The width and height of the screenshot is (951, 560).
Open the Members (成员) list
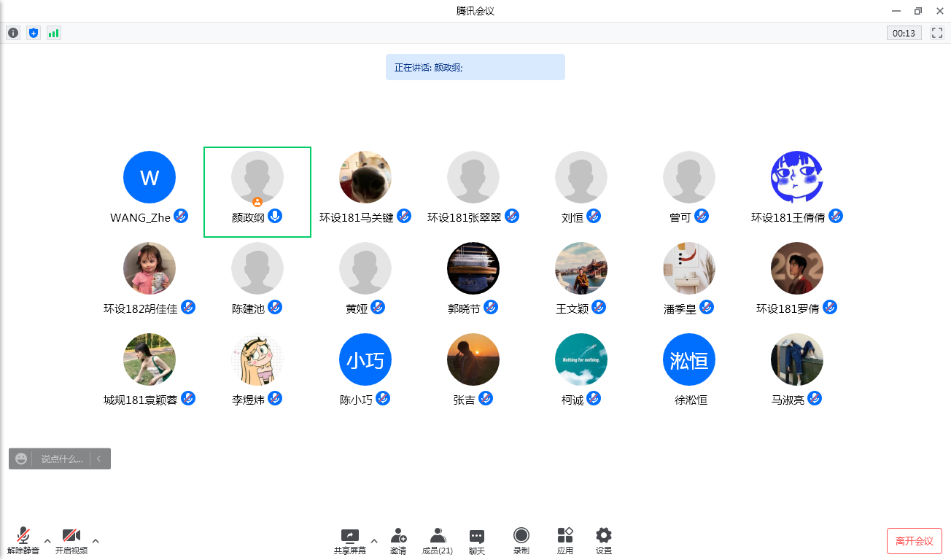[x=438, y=541]
